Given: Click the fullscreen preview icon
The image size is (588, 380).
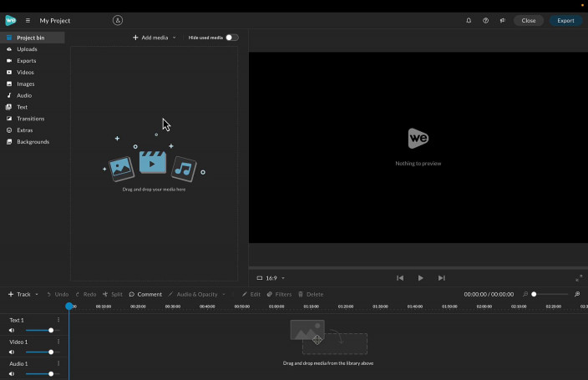Looking at the screenshot, I should pos(579,278).
